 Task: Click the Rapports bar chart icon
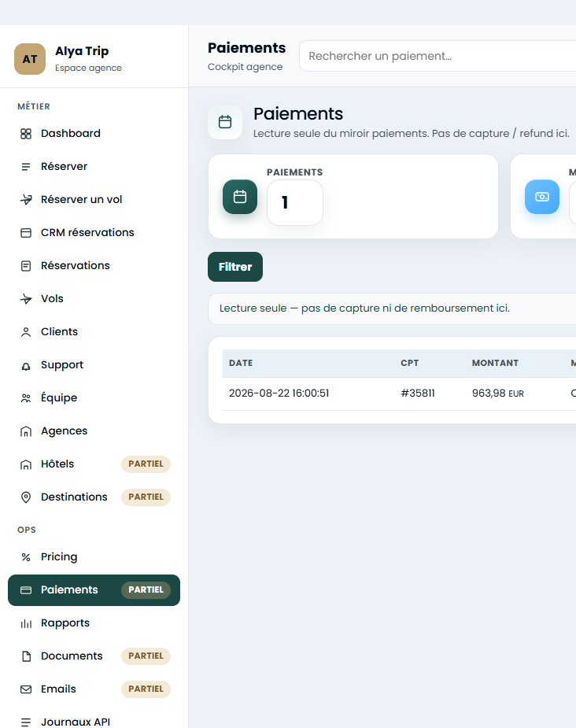(26, 623)
